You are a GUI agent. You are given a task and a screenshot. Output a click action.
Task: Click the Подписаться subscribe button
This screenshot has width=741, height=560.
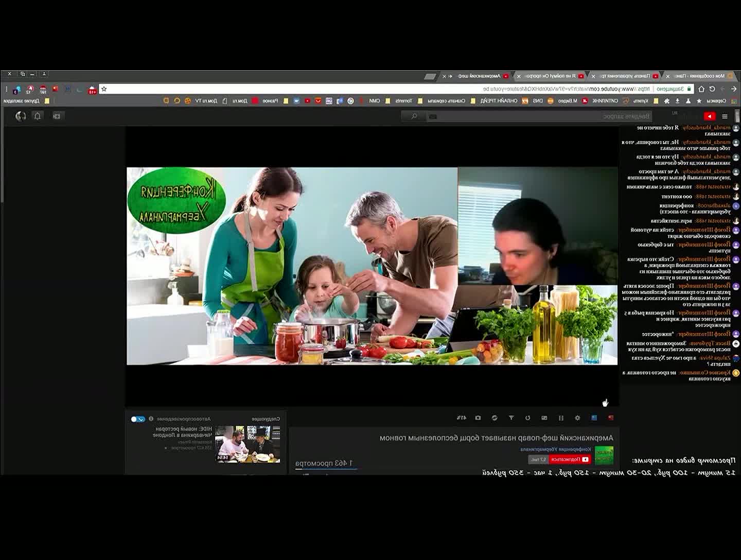point(570,460)
